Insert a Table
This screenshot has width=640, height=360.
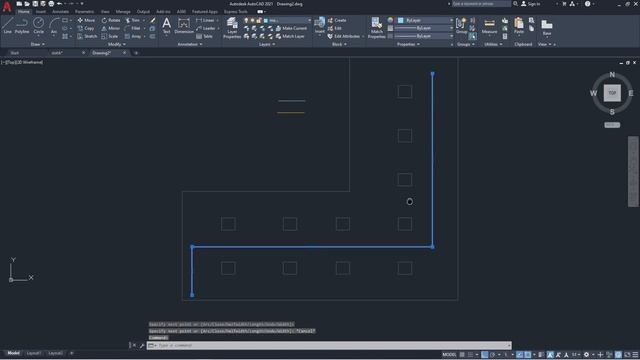[204, 36]
